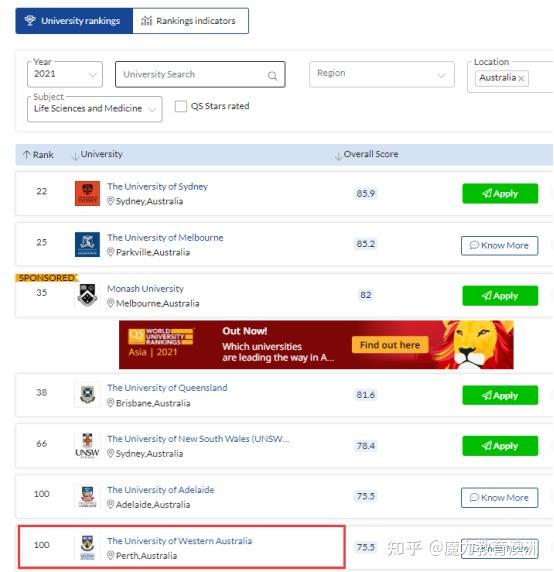
Task: Enable the QS Stars rated checkbox
Action: coord(181,106)
